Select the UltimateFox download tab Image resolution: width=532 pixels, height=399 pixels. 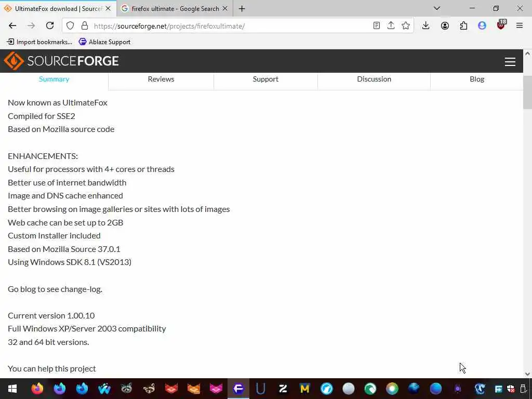(x=58, y=9)
